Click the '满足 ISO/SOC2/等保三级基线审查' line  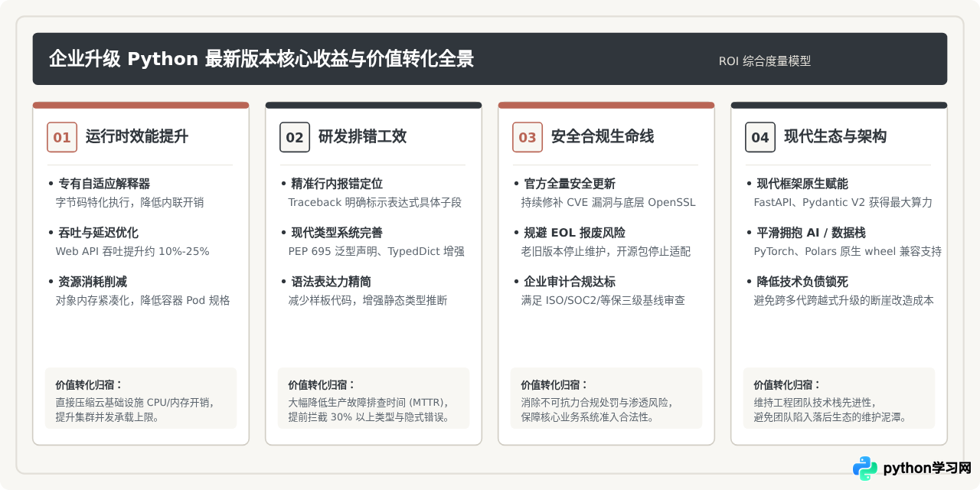point(603,301)
